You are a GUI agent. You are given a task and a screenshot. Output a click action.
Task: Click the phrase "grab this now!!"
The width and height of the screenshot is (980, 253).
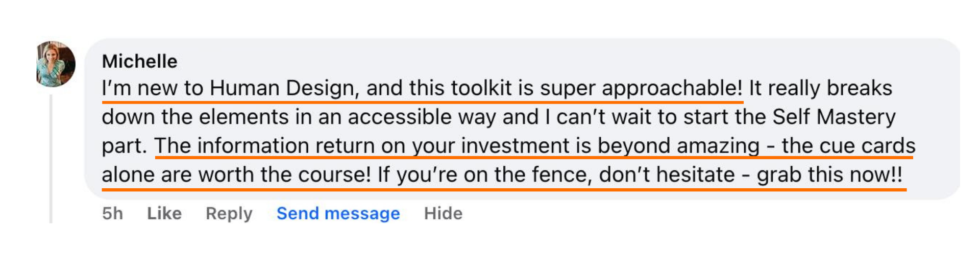tap(829, 175)
